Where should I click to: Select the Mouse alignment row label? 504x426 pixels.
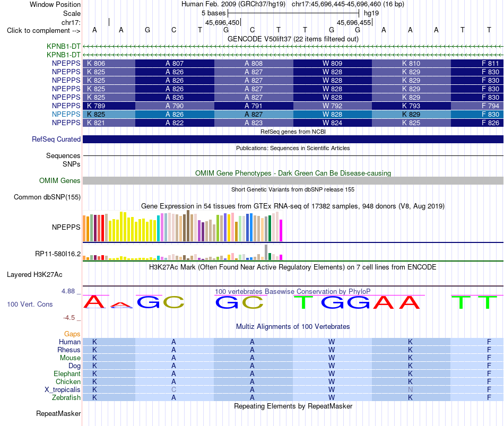tap(70, 358)
